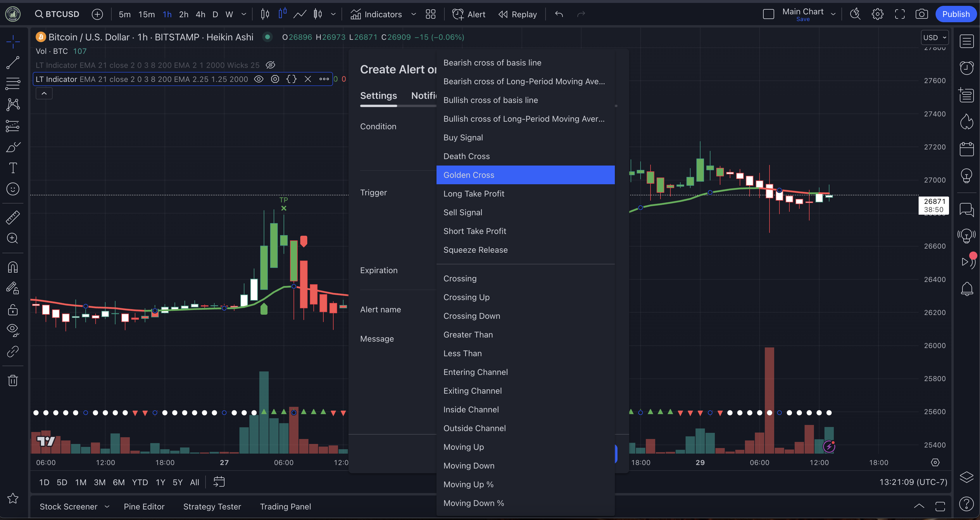
Task: Open chart settings gear in top bar
Action: [x=878, y=14]
